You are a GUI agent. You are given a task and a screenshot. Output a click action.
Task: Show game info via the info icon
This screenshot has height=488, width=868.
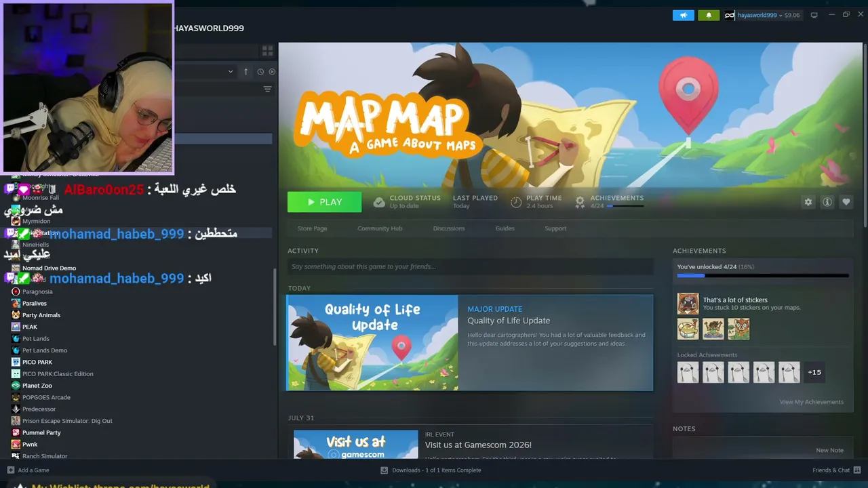[x=827, y=202]
